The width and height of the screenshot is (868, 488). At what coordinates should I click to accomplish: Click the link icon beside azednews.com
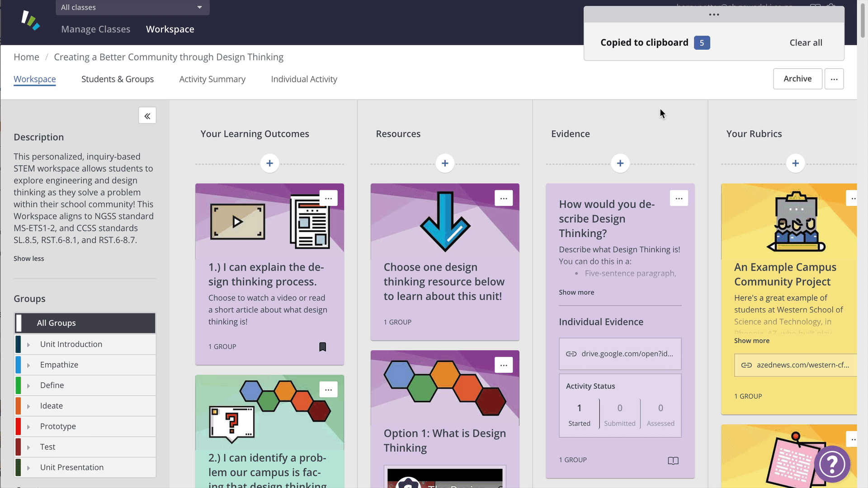click(747, 365)
